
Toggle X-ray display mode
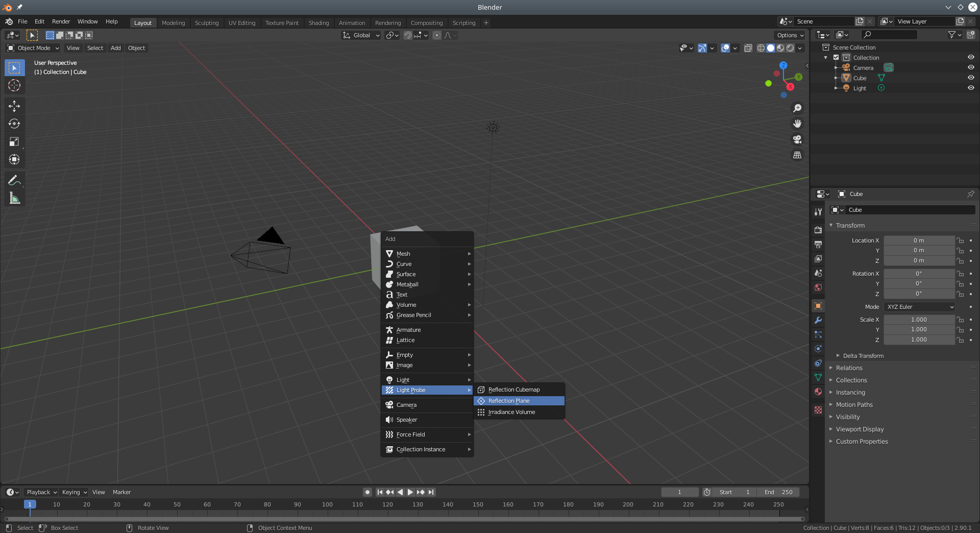748,48
